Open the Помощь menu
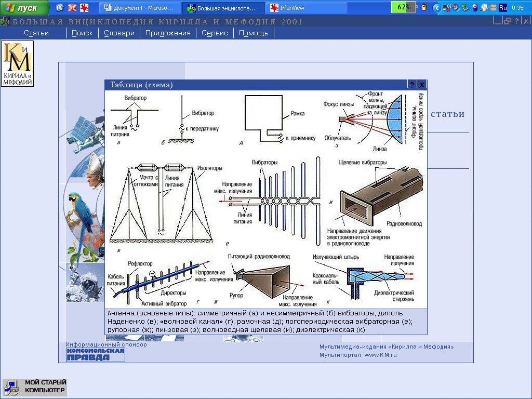The height and width of the screenshot is (399, 532). [x=254, y=33]
